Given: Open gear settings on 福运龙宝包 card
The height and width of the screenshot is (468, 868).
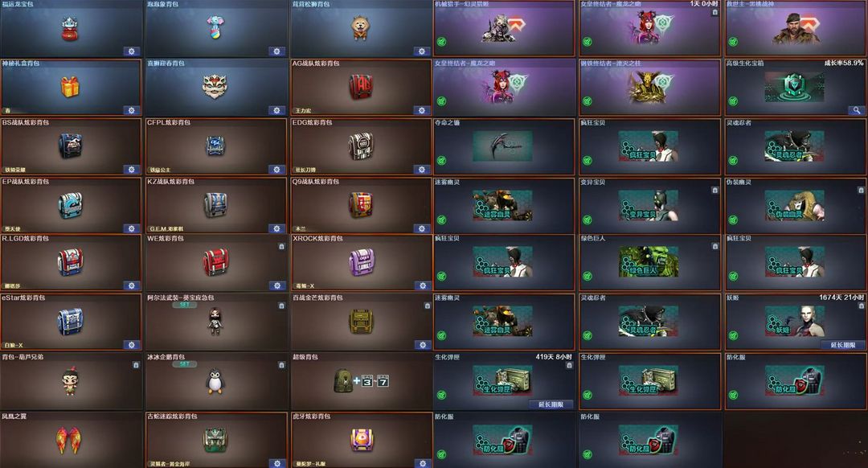Looking at the screenshot, I should click(131, 51).
